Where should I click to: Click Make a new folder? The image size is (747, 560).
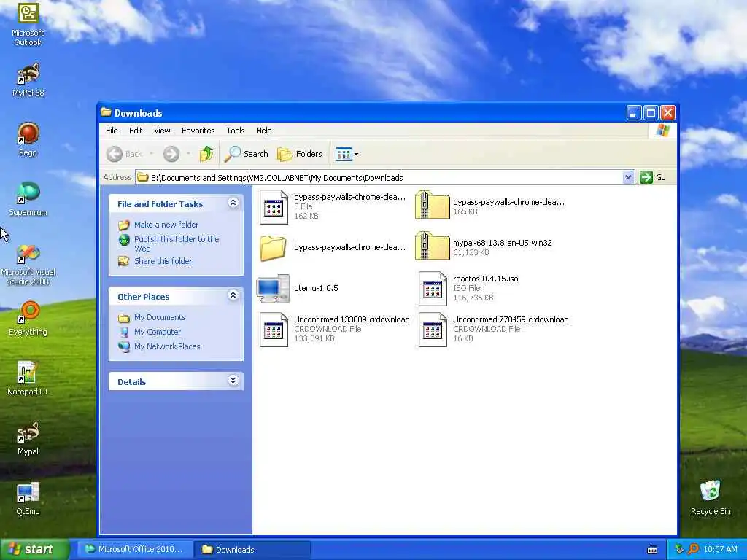(166, 225)
